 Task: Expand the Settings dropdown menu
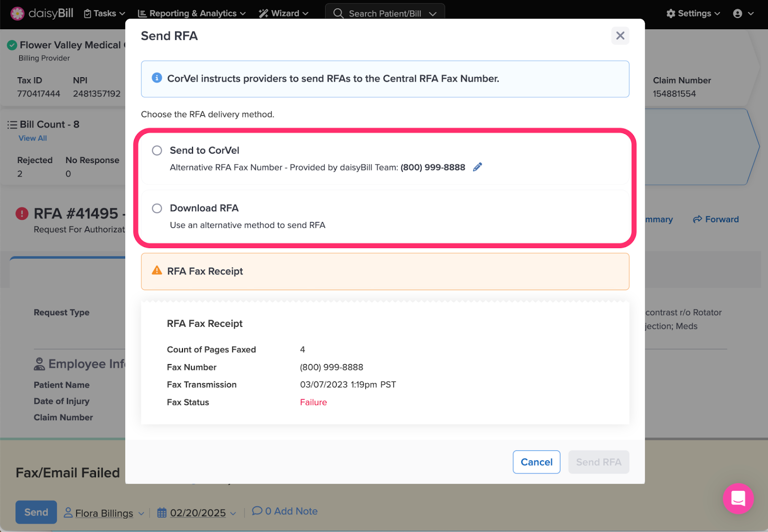click(x=693, y=13)
